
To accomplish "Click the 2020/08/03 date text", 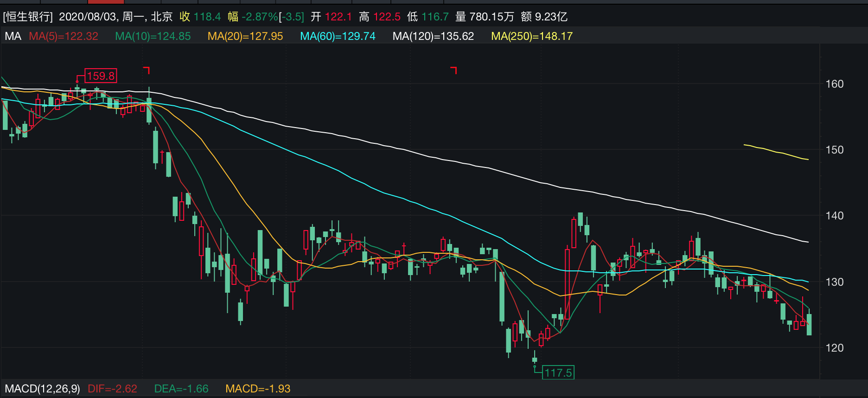I will tap(88, 17).
